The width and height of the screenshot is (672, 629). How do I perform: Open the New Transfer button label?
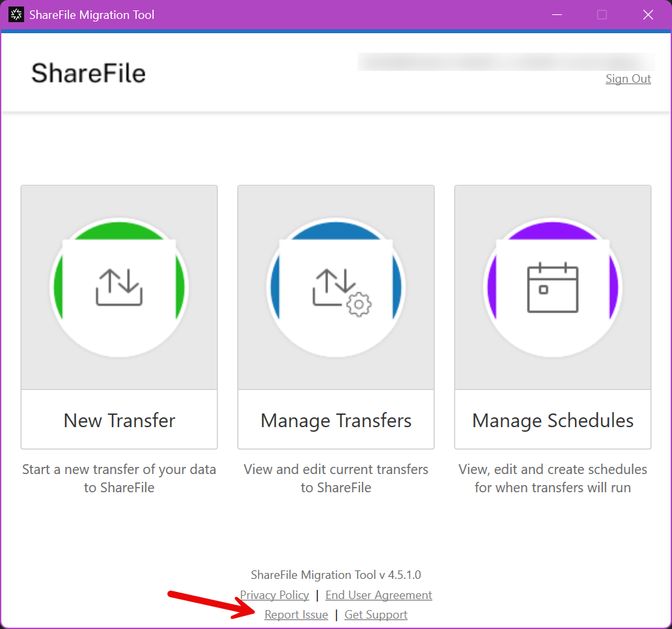119,421
